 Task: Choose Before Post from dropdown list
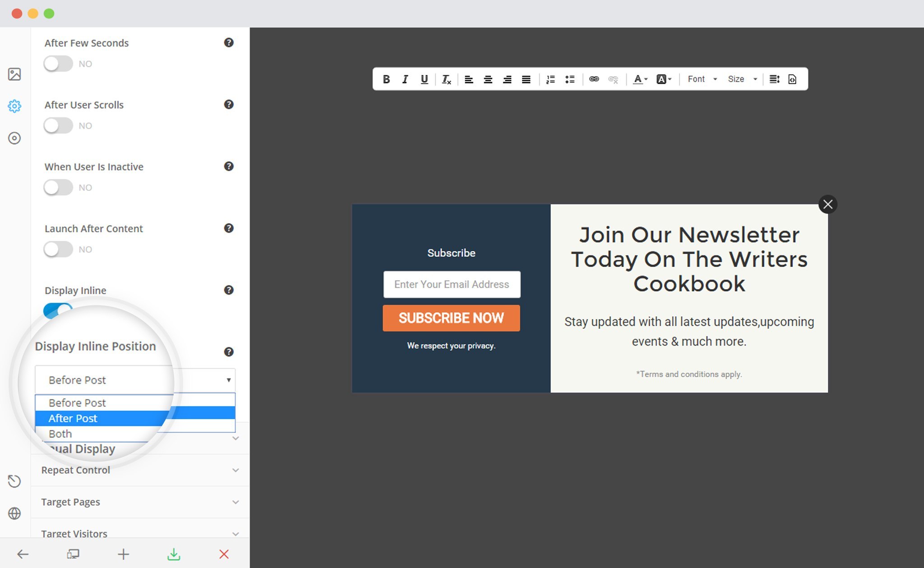click(135, 402)
